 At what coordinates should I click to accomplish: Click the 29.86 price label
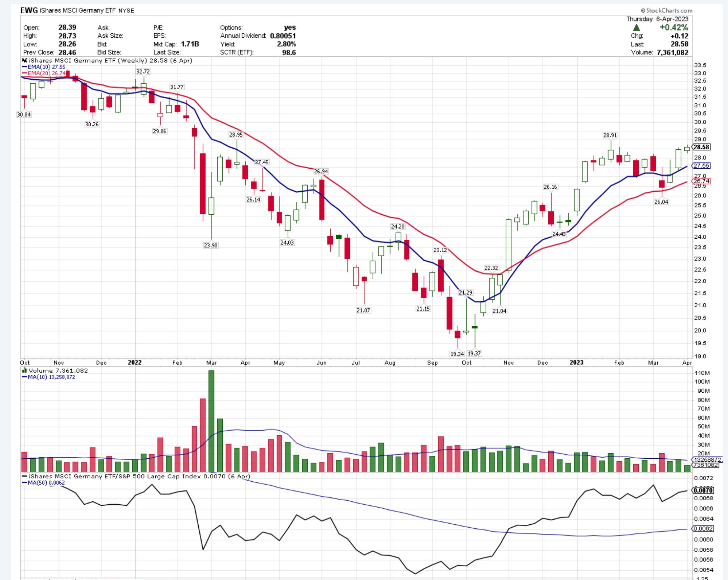pyautogui.click(x=160, y=131)
